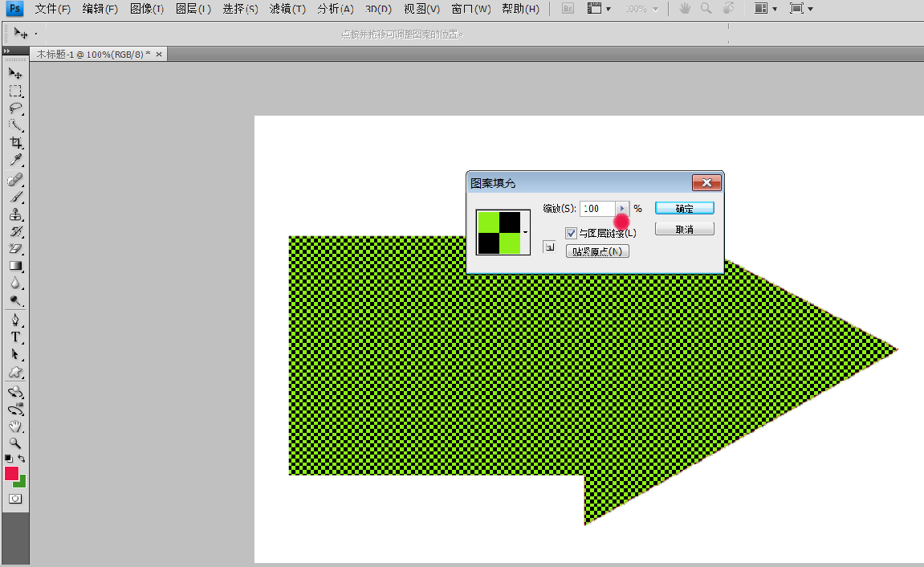Image resolution: width=924 pixels, height=567 pixels.
Task: Open the red foreground color swatch
Action: pos(11,473)
